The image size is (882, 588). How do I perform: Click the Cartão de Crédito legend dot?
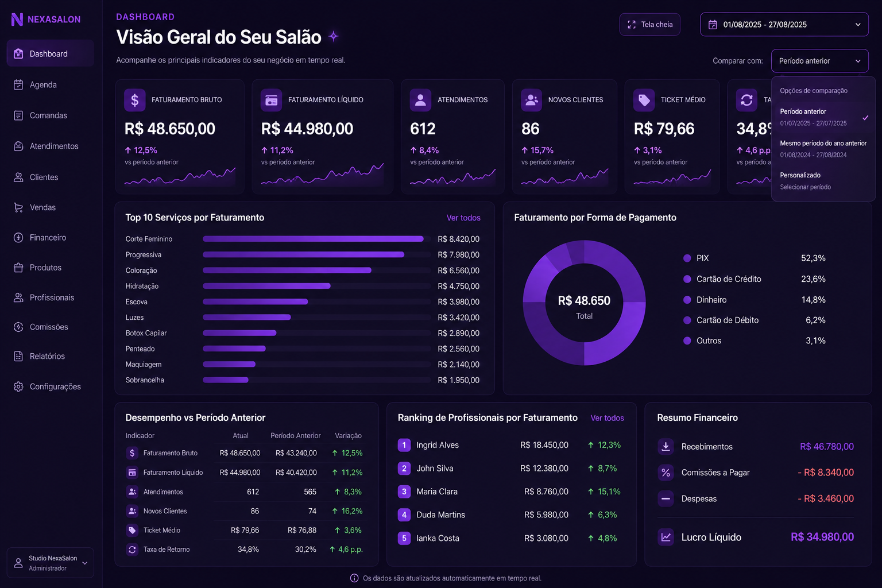(x=687, y=279)
